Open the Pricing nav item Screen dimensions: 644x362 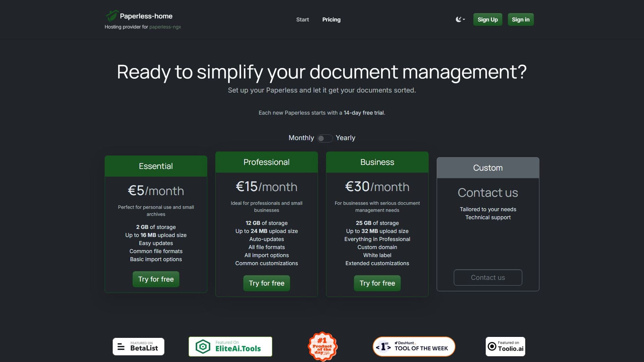331,19
